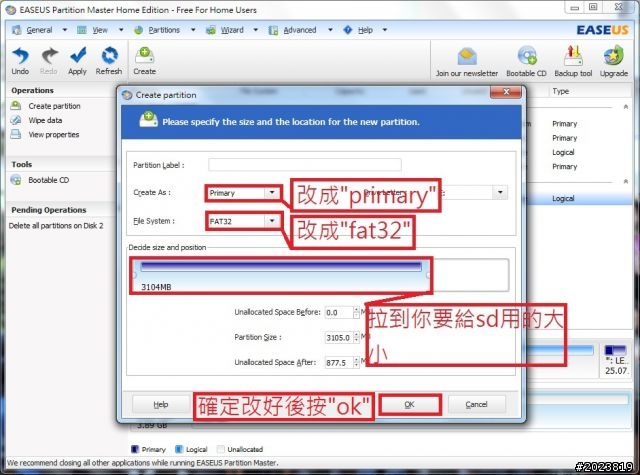Open the View menu
Screen dimensions: 640x475
(100, 30)
